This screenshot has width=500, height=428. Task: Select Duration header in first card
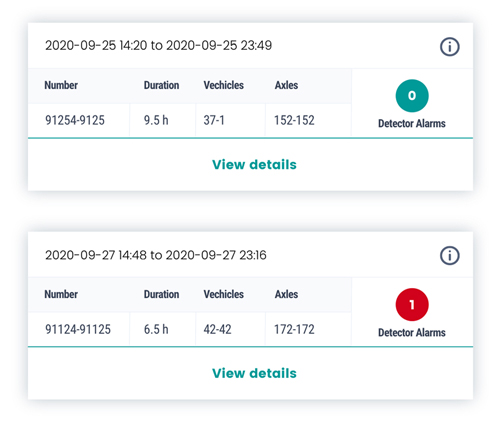[x=161, y=85]
